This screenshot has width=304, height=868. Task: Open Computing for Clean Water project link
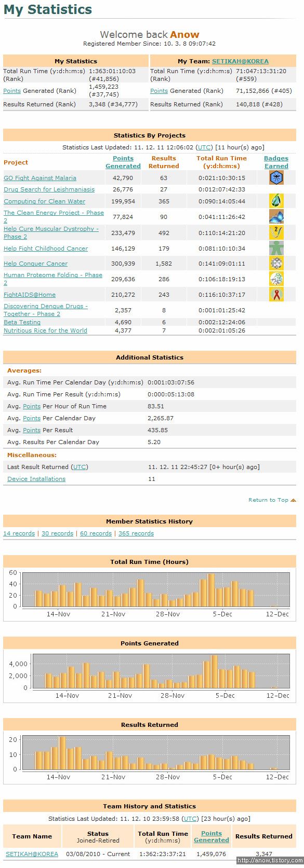(x=44, y=201)
